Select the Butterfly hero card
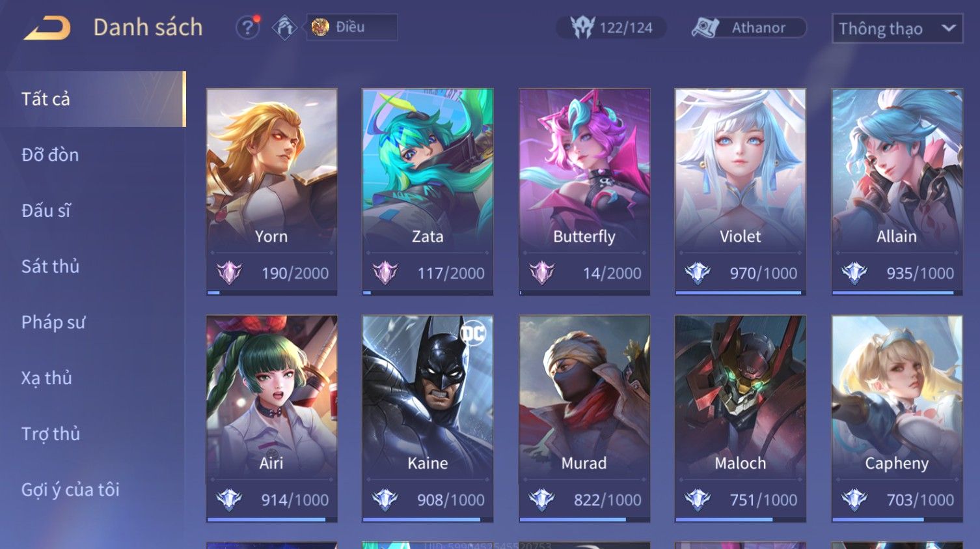 point(584,191)
